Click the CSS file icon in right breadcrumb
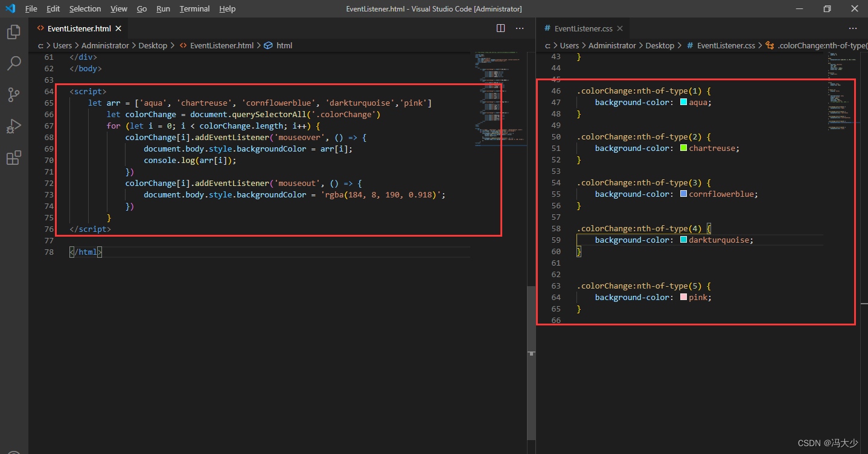The image size is (868, 454). tap(690, 45)
